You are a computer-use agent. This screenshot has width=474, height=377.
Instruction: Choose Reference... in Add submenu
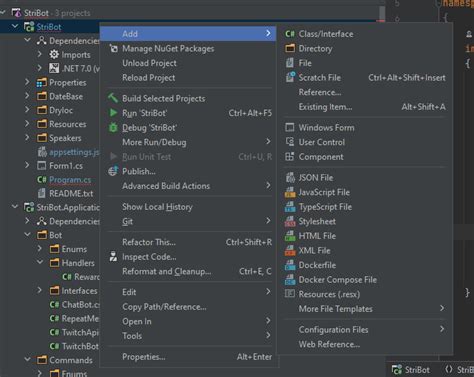(x=364, y=92)
